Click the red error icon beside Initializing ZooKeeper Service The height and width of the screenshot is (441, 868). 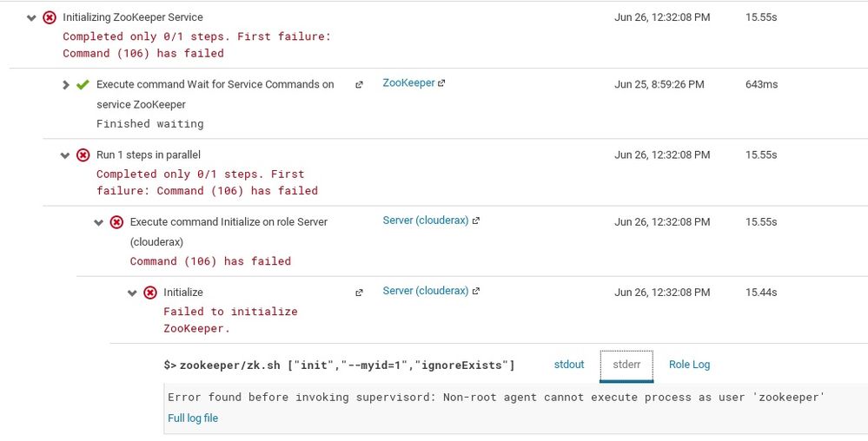(x=50, y=17)
